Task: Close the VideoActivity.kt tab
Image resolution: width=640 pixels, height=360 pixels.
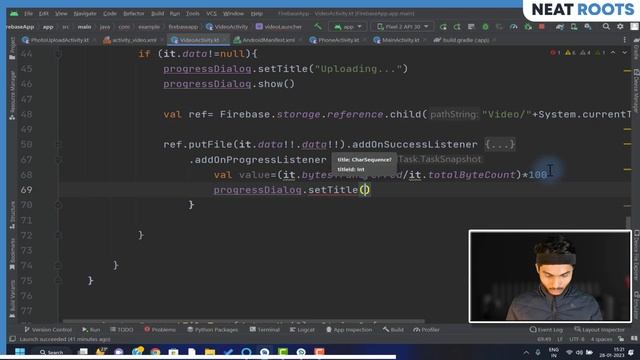Action: [x=224, y=40]
